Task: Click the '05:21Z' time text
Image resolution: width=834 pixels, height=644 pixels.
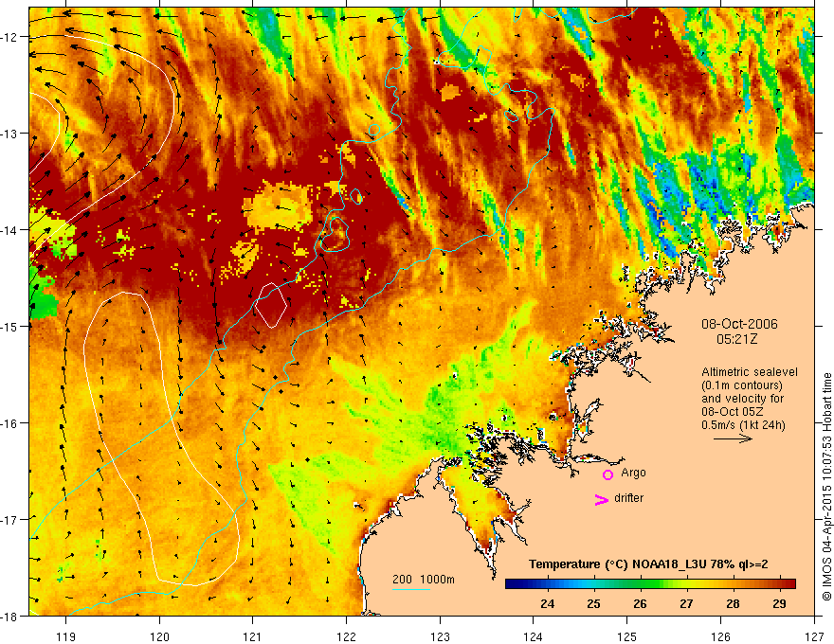Action: [736, 339]
